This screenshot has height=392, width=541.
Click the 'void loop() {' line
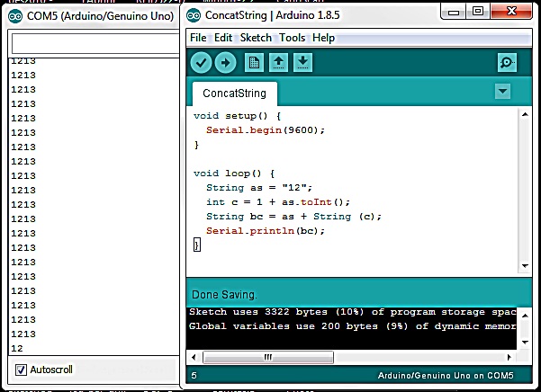tap(234, 174)
